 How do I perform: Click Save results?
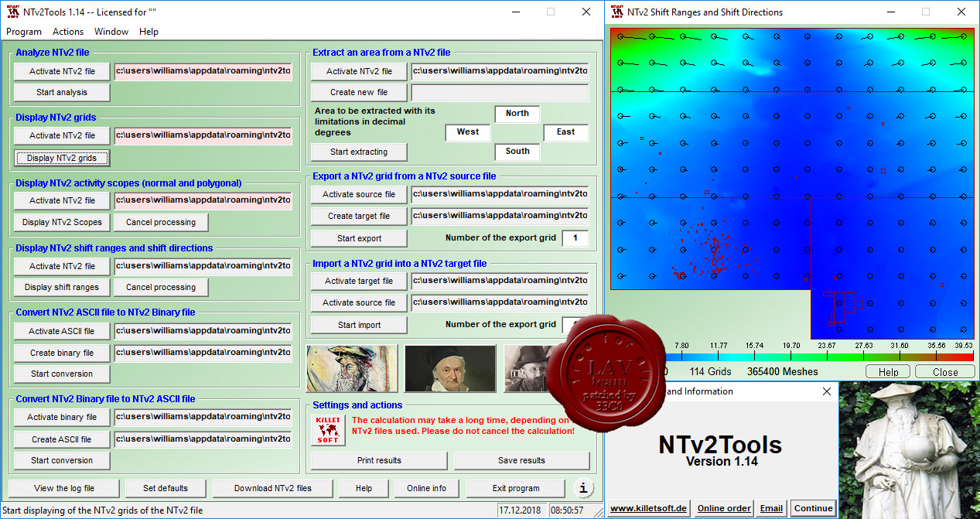coord(521,460)
